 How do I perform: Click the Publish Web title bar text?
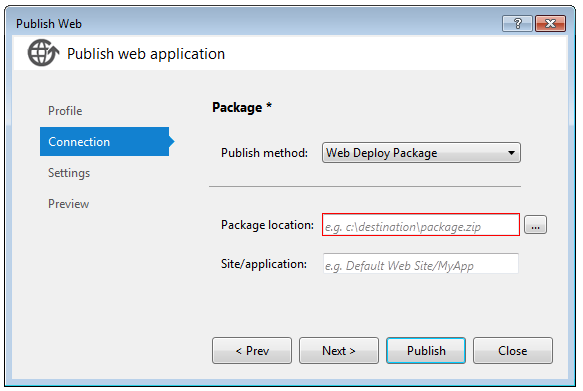coord(49,24)
